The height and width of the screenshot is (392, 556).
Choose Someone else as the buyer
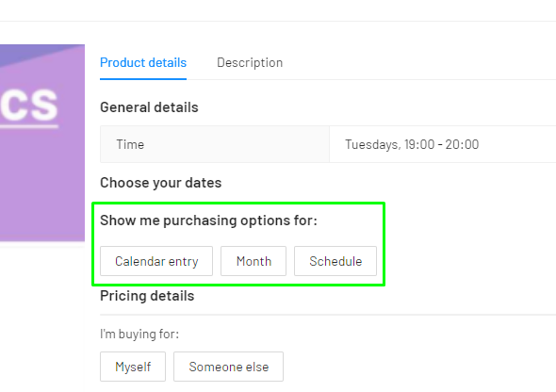tap(229, 367)
